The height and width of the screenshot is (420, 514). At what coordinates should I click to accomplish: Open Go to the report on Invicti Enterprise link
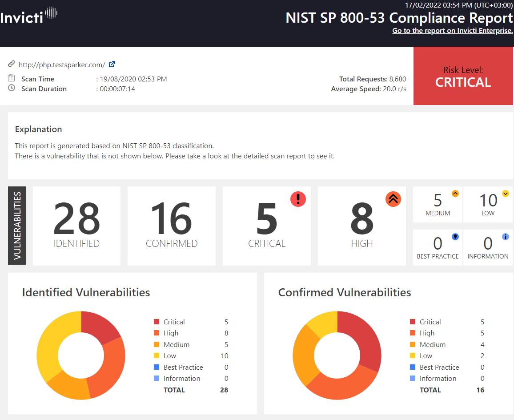pyautogui.click(x=452, y=31)
